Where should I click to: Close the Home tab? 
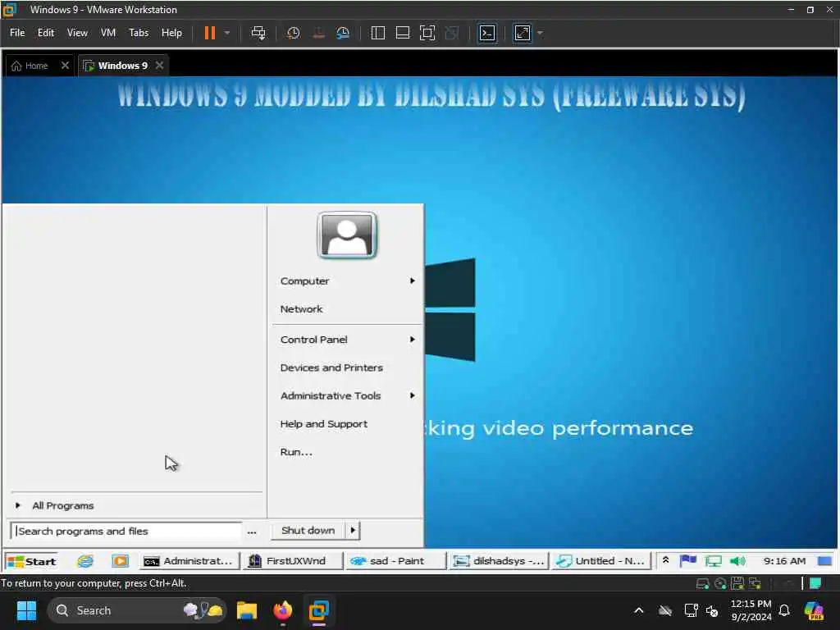(65, 66)
